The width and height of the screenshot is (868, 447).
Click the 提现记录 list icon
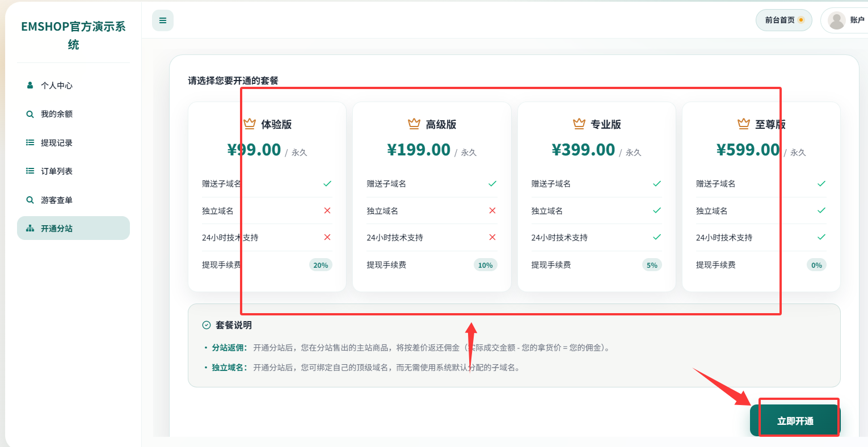coord(30,142)
